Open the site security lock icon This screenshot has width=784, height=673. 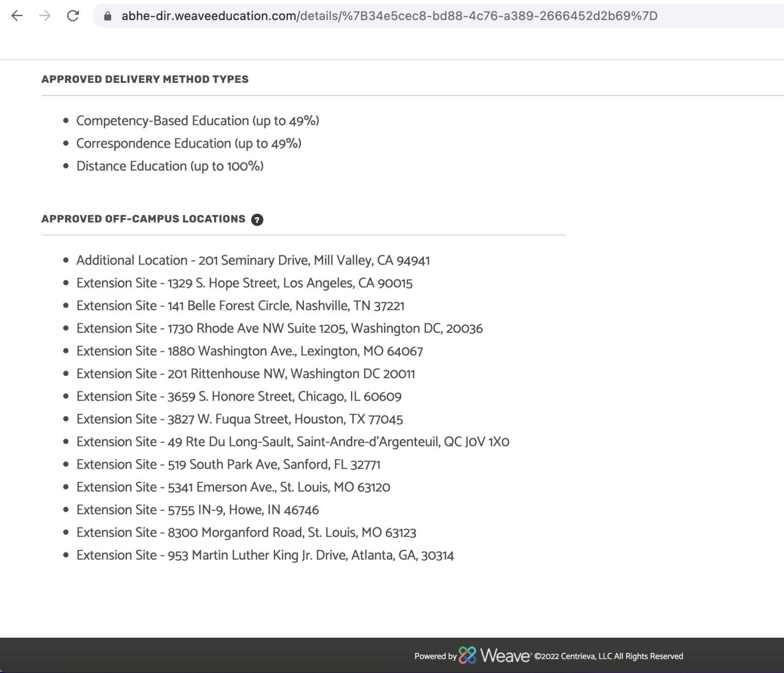107,16
